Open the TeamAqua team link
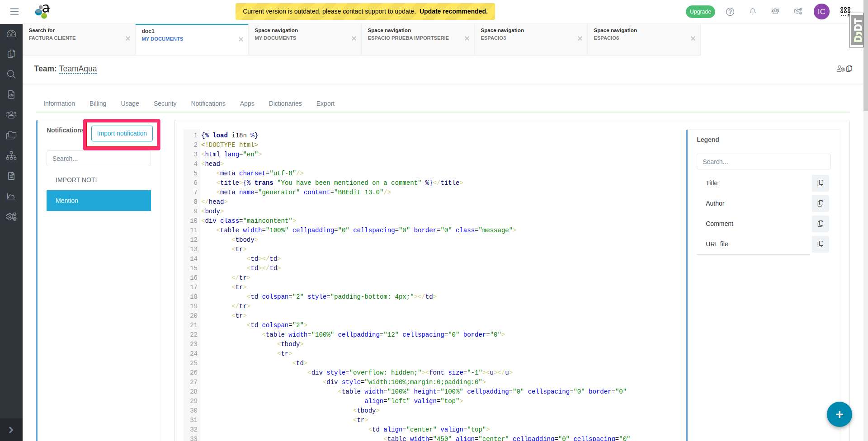 coord(78,69)
